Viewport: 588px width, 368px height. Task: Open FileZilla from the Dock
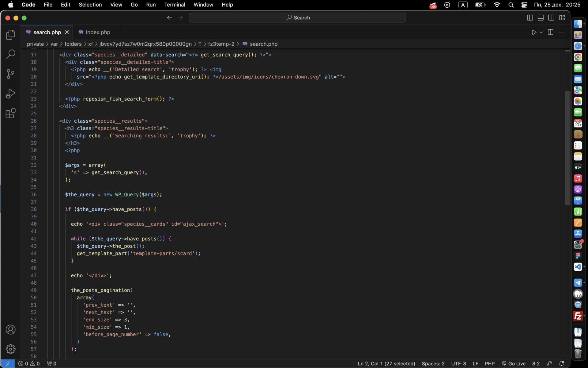coord(578,316)
